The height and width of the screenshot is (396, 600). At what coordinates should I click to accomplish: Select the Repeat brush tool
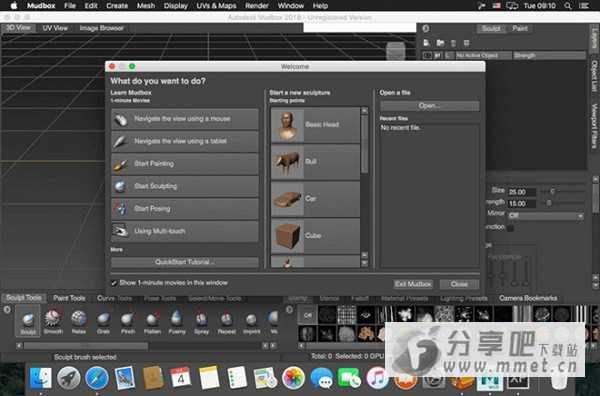(x=227, y=321)
